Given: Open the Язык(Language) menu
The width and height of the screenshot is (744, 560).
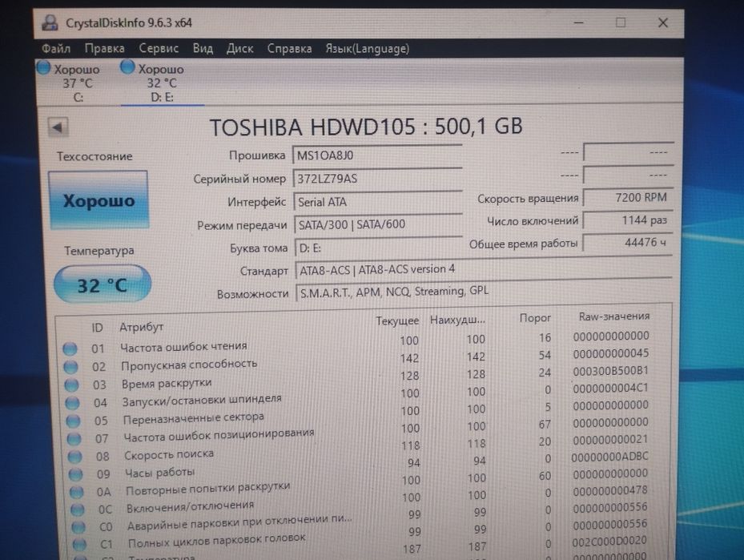Looking at the screenshot, I should (368, 48).
